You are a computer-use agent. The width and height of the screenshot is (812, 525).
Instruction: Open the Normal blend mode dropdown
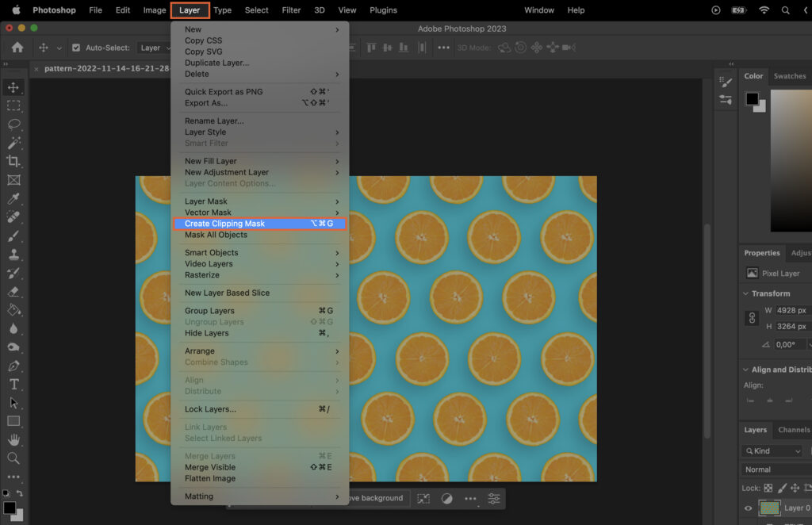(x=763, y=469)
